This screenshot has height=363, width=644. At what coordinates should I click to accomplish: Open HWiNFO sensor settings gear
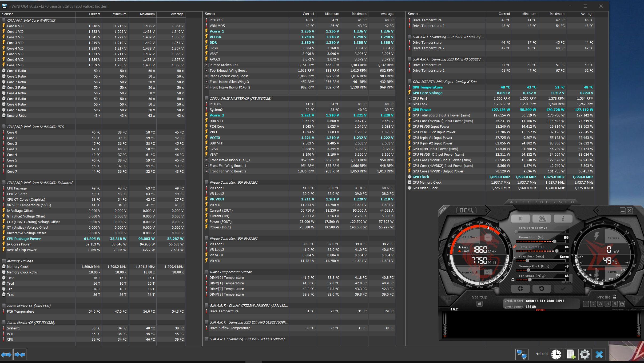click(584, 354)
